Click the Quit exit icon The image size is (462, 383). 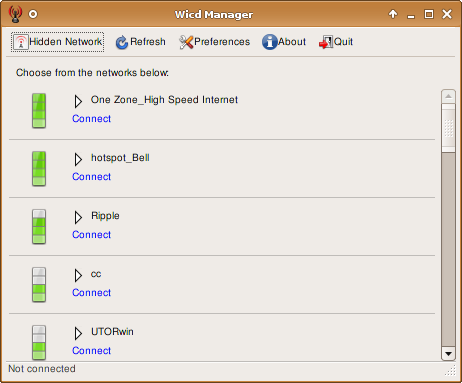pos(326,42)
